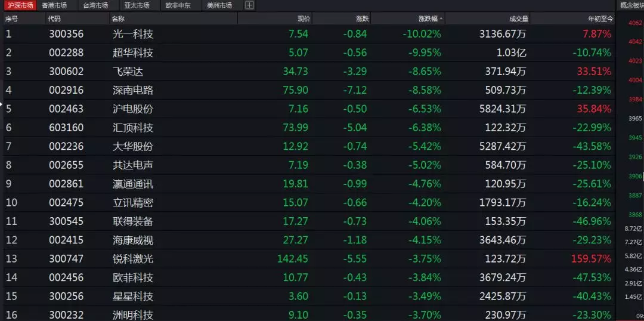Image resolution: width=644 pixels, height=321 pixels.
Task: Click the price 75.90 cell
Action: (295, 90)
